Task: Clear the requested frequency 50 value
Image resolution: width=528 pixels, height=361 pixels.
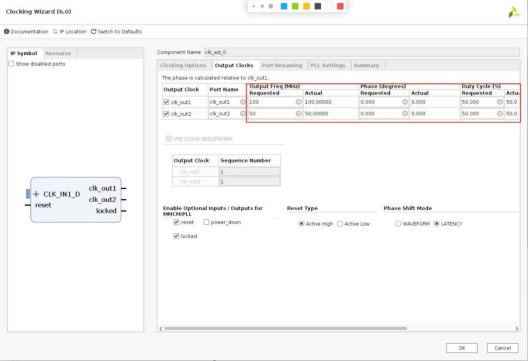Action: (298, 114)
